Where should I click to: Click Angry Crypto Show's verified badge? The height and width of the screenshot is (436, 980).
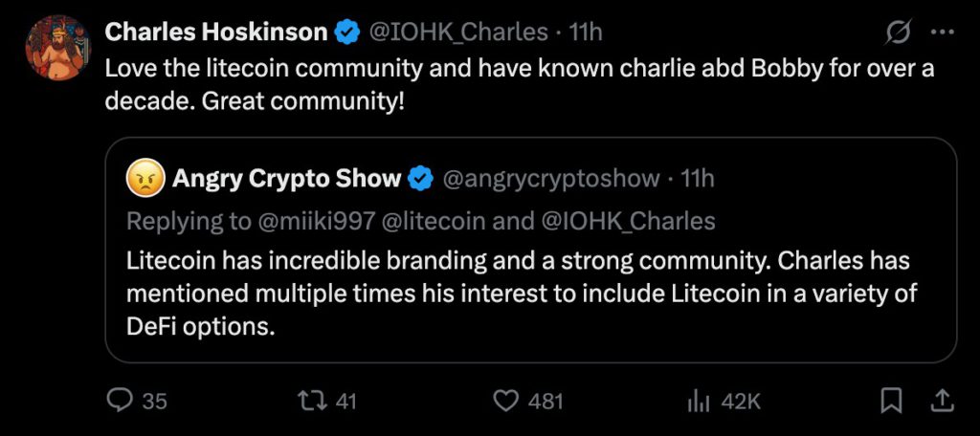point(419,179)
